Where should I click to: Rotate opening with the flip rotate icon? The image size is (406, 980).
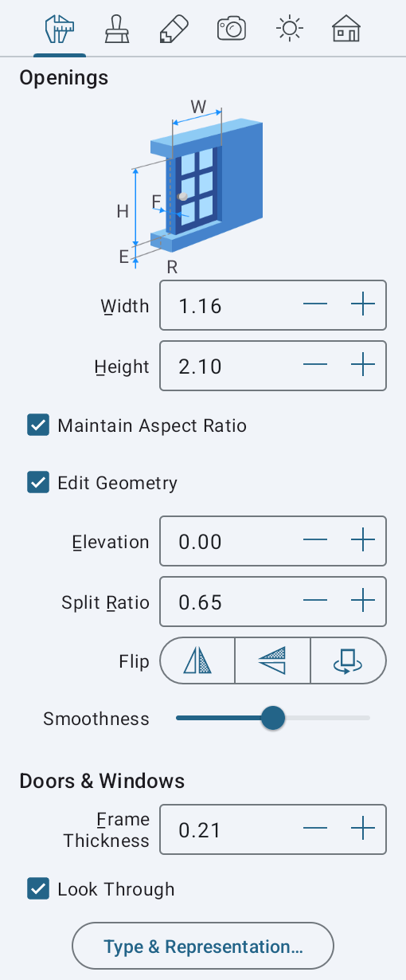click(x=348, y=661)
